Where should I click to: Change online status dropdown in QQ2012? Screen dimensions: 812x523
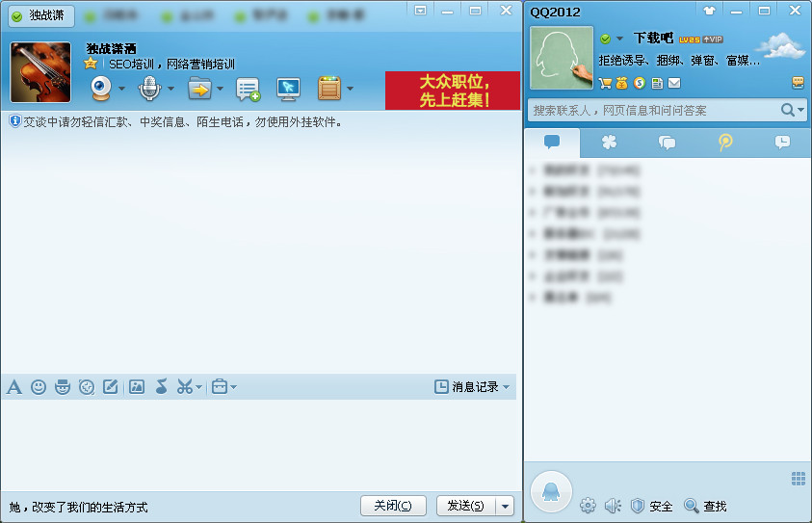pyautogui.click(x=619, y=39)
